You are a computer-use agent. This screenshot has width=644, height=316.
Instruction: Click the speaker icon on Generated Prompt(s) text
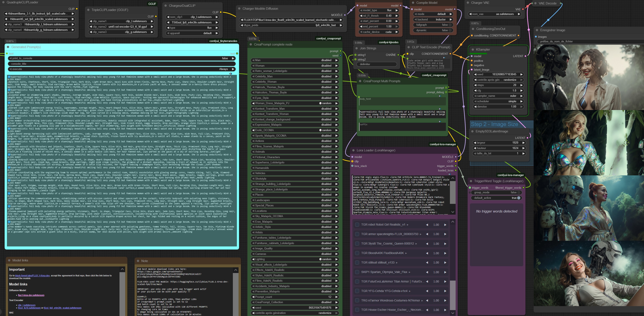tap(231, 74)
